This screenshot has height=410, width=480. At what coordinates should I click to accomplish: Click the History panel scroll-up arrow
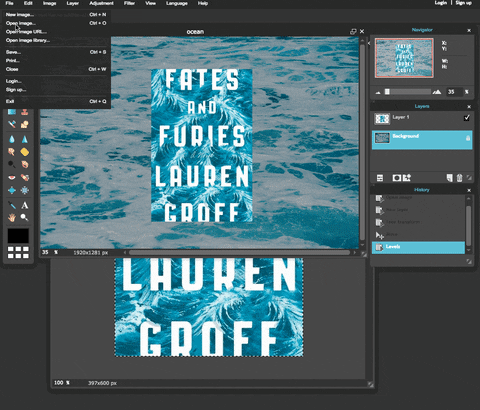[x=468, y=198]
